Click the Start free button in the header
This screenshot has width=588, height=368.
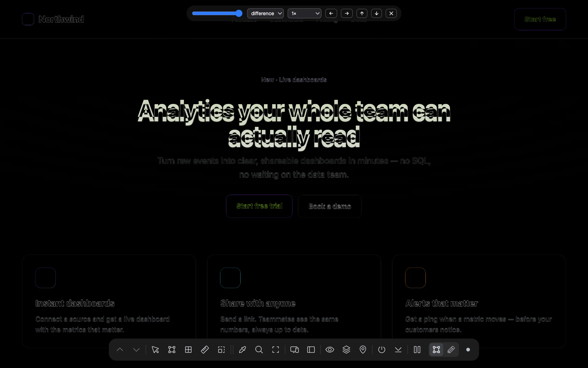click(540, 19)
